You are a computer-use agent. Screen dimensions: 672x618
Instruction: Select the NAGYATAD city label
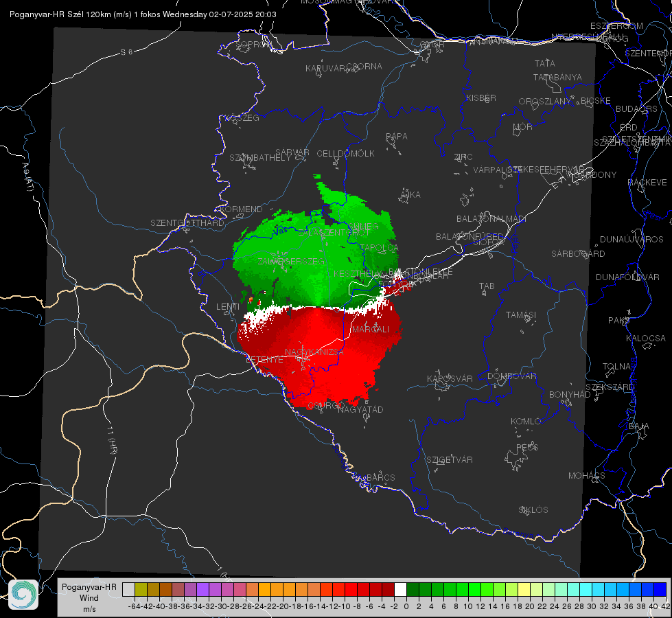coord(360,409)
